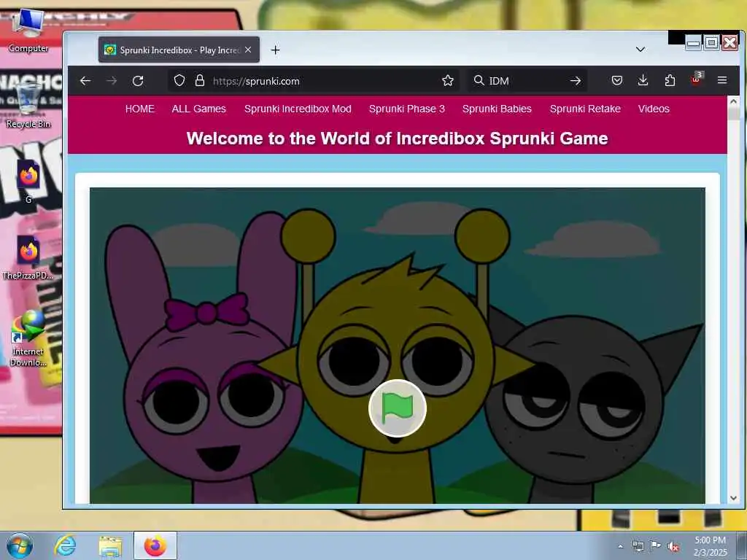Select the ThePizzaPD desktop shortcut
This screenshot has height=560, width=747.
[x=28, y=257]
